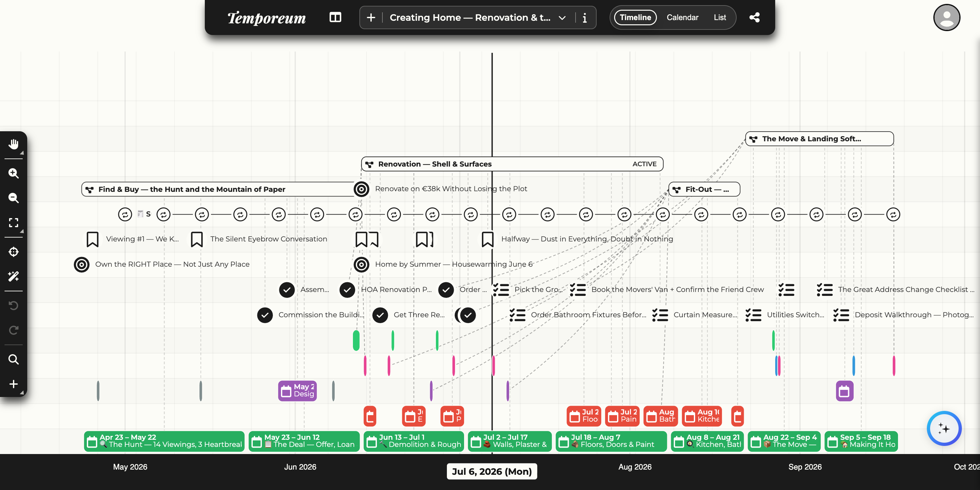Open The Move & Landing Softly group
The height and width of the screenshot is (490, 980).
click(820, 139)
